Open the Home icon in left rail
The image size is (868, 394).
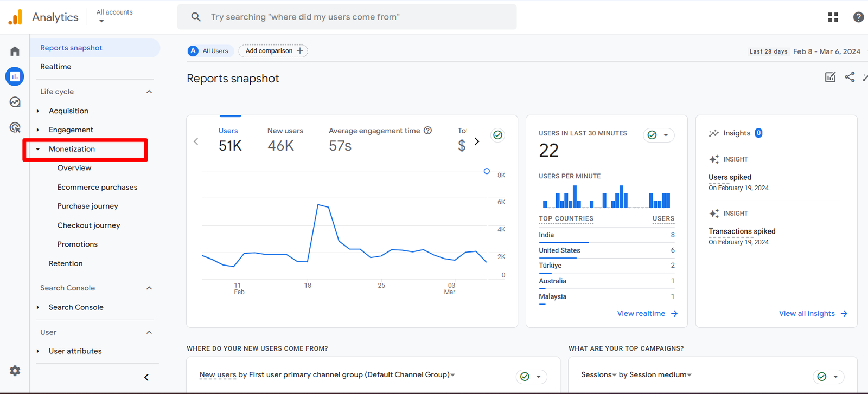(15, 51)
